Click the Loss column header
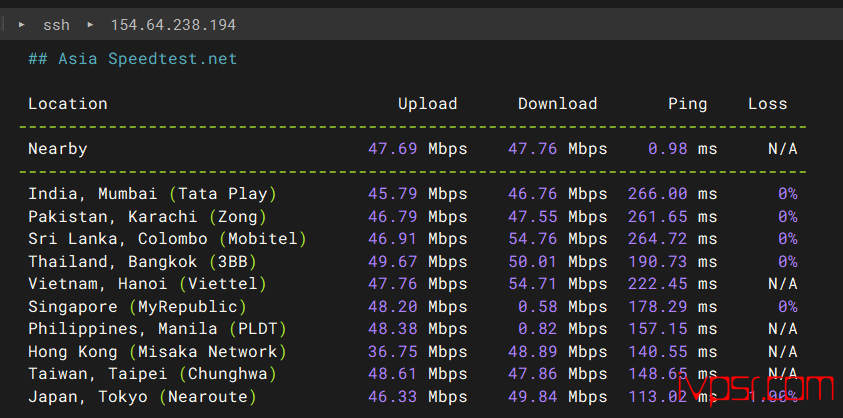This screenshot has height=418, width=843. pyautogui.click(x=767, y=103)
